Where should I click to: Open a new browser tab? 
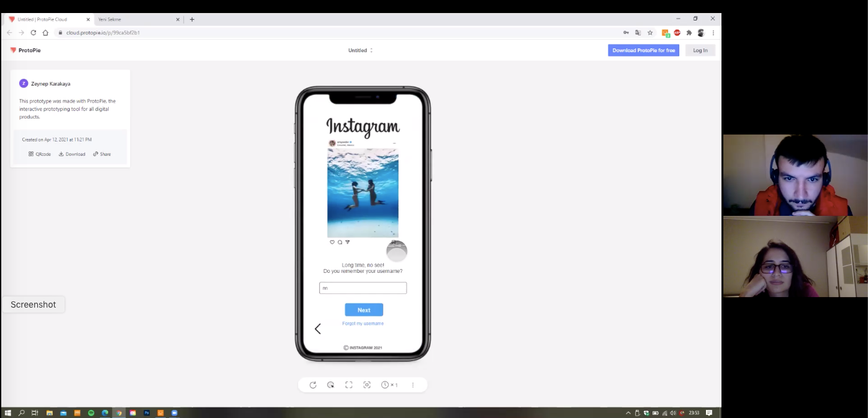point(192,19)
